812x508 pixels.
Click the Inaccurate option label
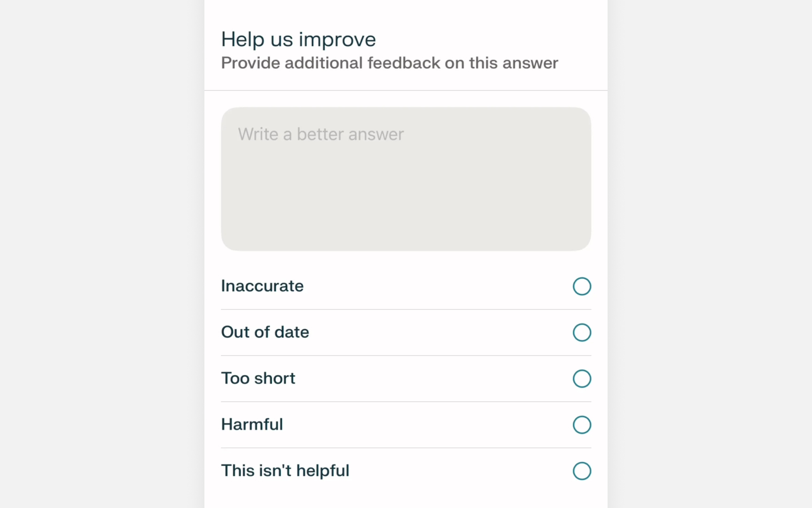coord(262,286)
